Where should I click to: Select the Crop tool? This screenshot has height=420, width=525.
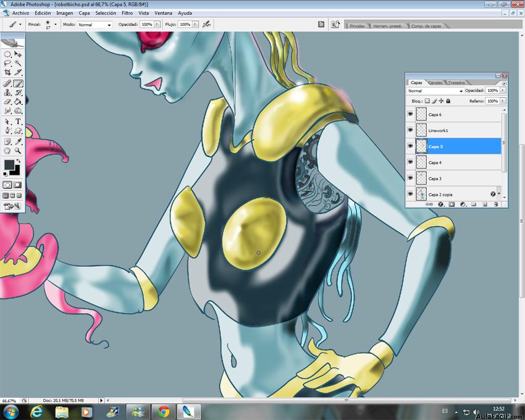[7, 72]
